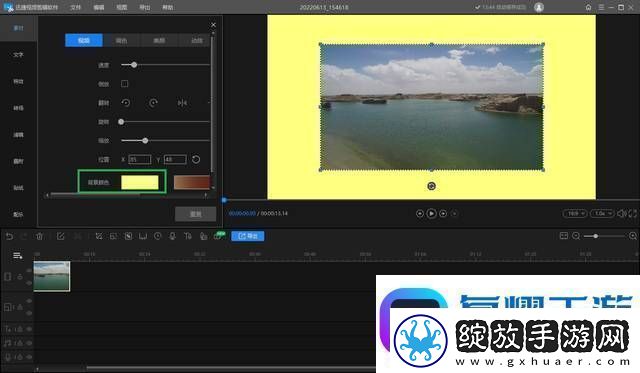
Task: Click the timeline zoom slider handle
Action: [596, 236]
